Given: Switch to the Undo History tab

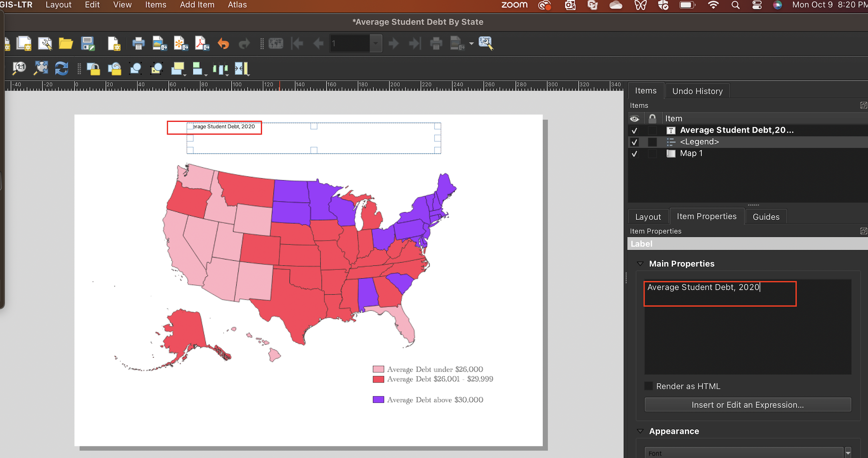Looking at the screenshot, I should pyautogui.click(x=697, y=91).
